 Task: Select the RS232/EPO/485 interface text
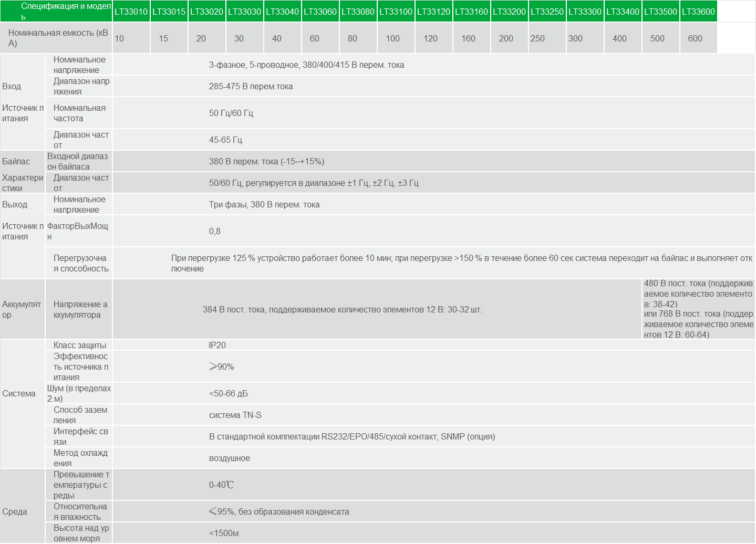point(351,437)
